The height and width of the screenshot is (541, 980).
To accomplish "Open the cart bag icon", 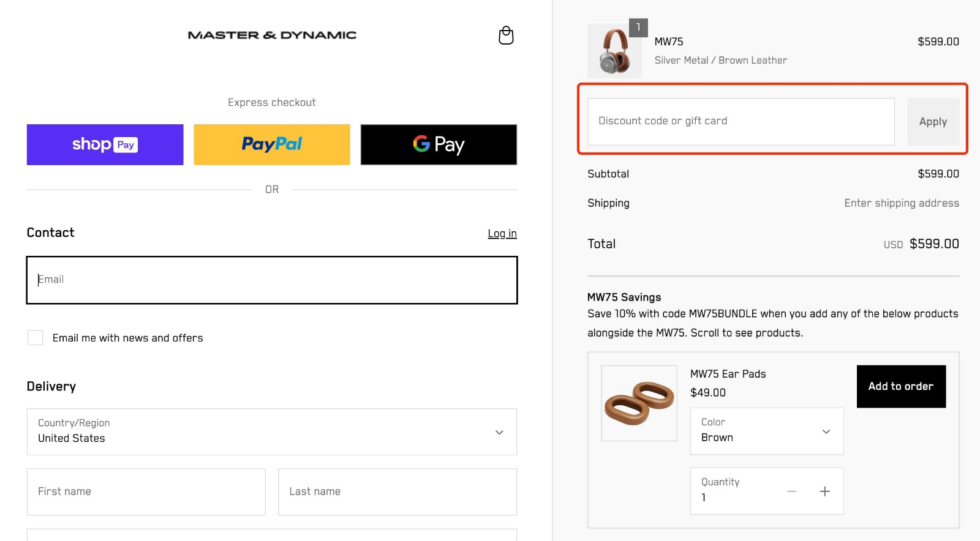I will point(505,35).
